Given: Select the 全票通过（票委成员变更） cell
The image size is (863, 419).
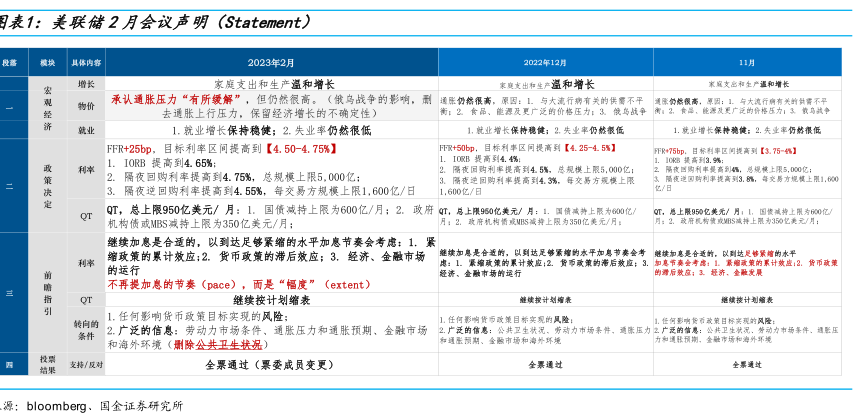Looking at the screenshot, I should [x=270, y=366].
